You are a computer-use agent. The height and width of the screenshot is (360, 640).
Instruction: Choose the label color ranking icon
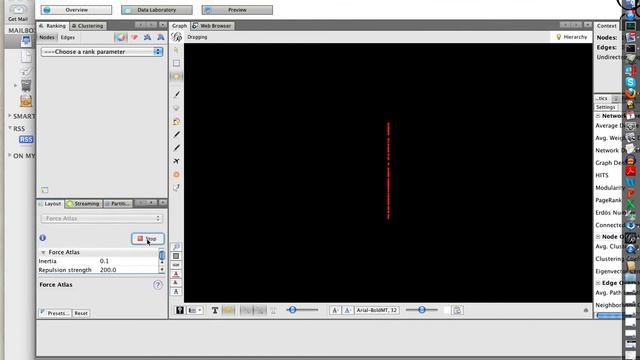click(x=147, y=37)
